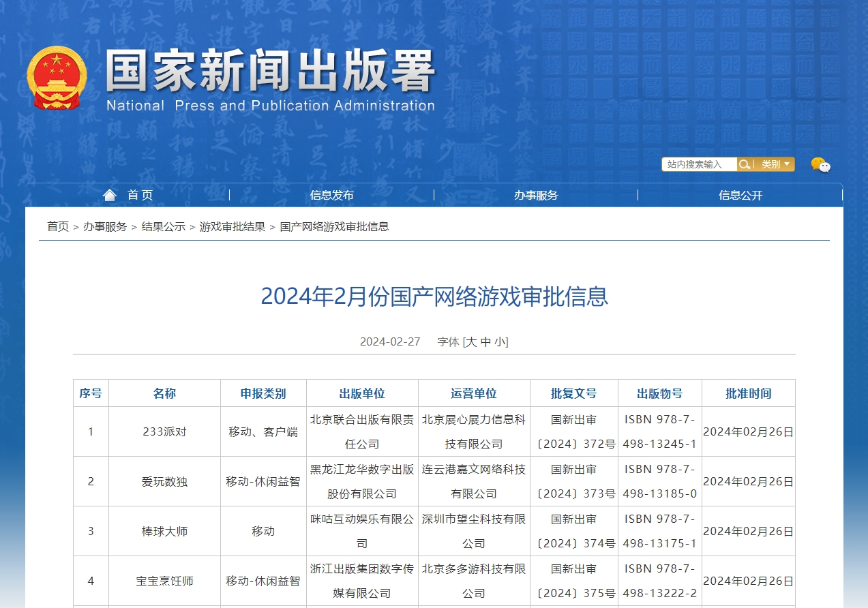Open the 首页 navigation menu
Image resolution: width=868 pixels, height=608 pixels.
click(x=140, y=196)
